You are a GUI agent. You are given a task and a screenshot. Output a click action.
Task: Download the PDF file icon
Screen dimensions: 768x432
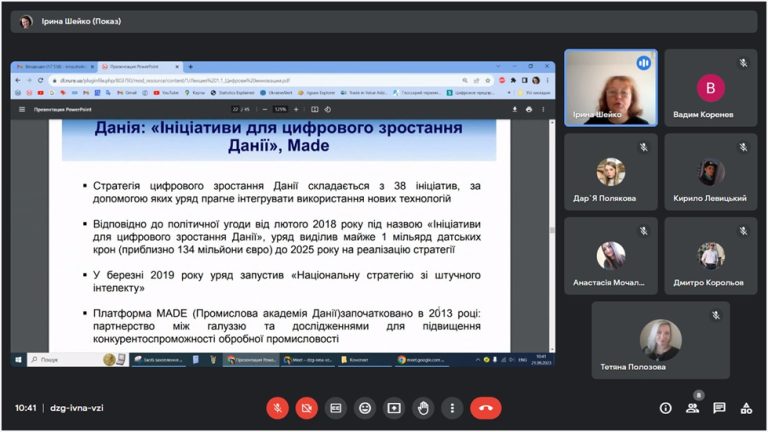[514, 109]
